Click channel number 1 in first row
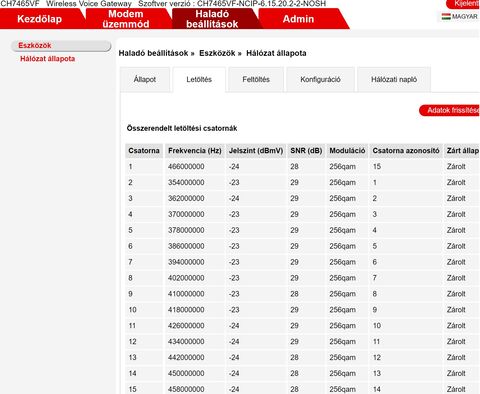Screen dimensions: 480x394 [130, 167]
